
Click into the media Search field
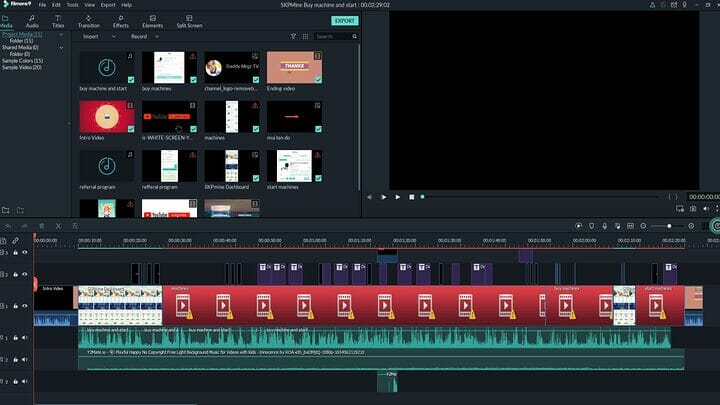coord(332,36)
